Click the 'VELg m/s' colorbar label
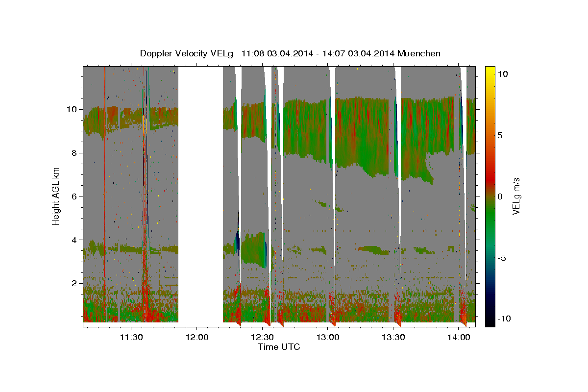The image size is (588, 392). 515,196
